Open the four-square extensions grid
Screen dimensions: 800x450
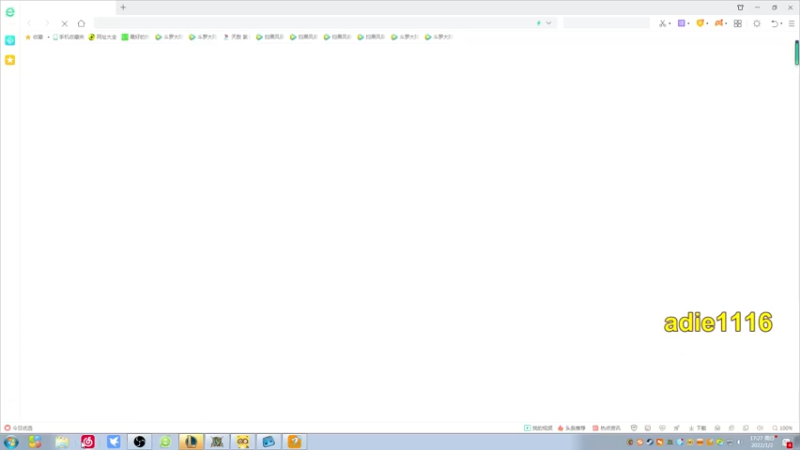click(x=738, y=23)
